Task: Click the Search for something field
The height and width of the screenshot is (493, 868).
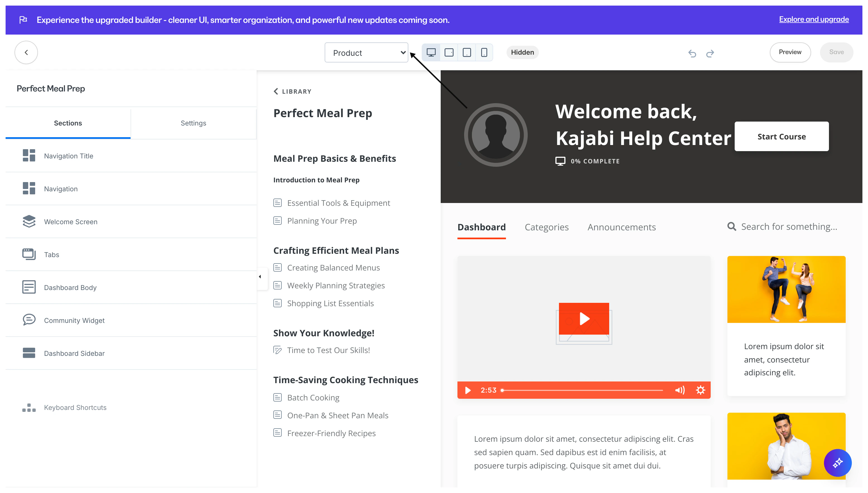Action: 789,226
